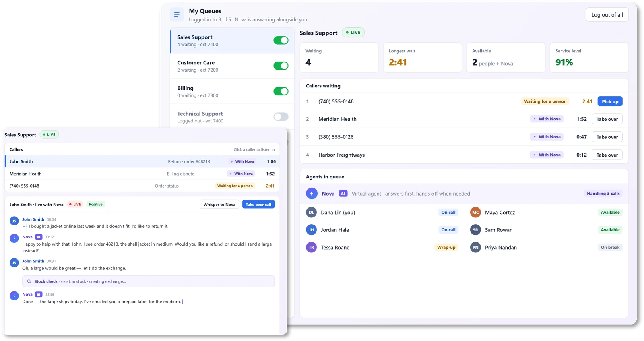Click the JS avatar on the 00:04 message
This screenshot has height=341, width=644.
14,221
